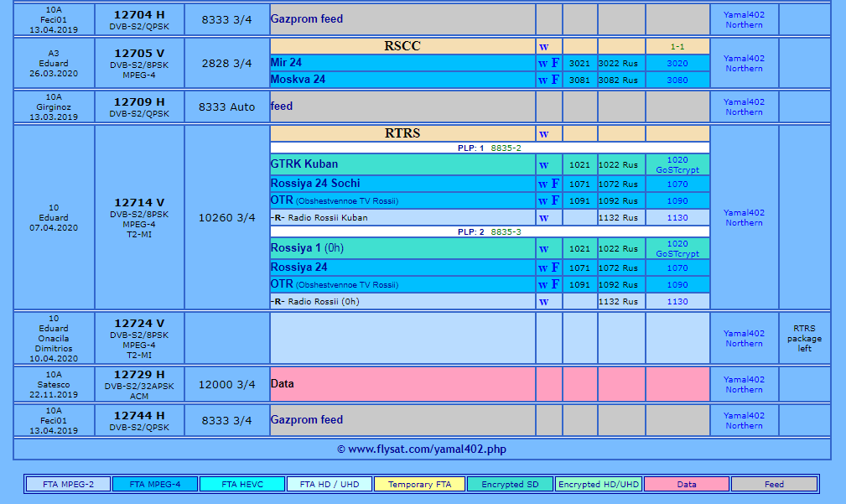Viewport: 846px width, 504px height.
Task: Click the Encrypted HD/UHD legend box
Action: point(599,484)
